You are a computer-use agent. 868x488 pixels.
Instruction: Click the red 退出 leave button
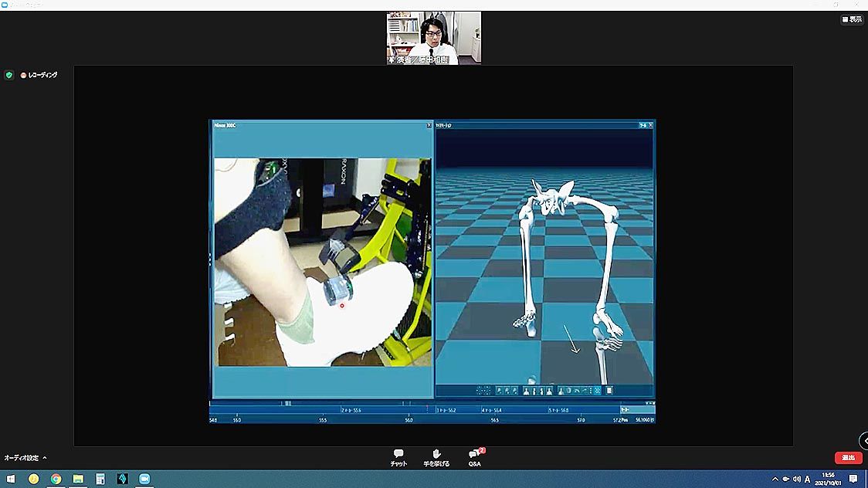pyautogui.click(x=848, y=458)
